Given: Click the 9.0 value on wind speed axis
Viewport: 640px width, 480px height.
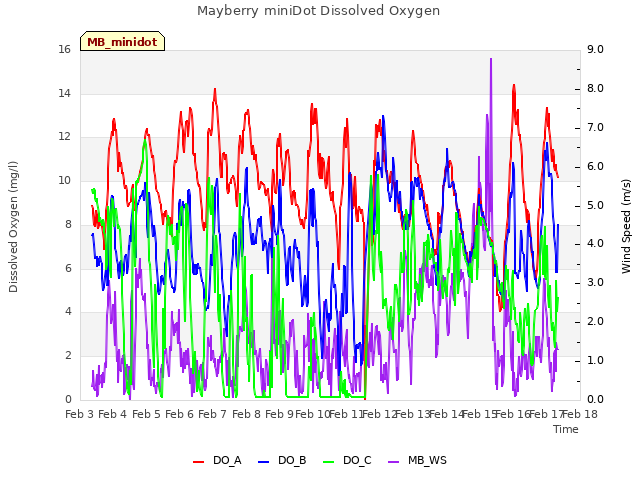Looking at the screenshot, I should coord(595,50).
